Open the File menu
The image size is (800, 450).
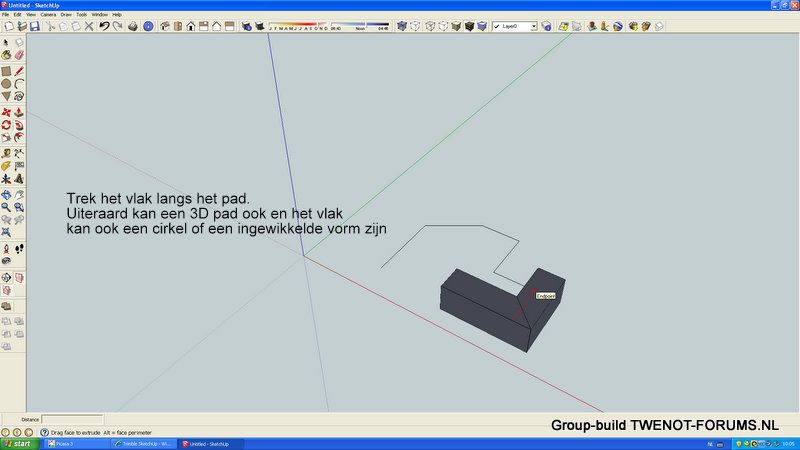[x=6, y=15]
